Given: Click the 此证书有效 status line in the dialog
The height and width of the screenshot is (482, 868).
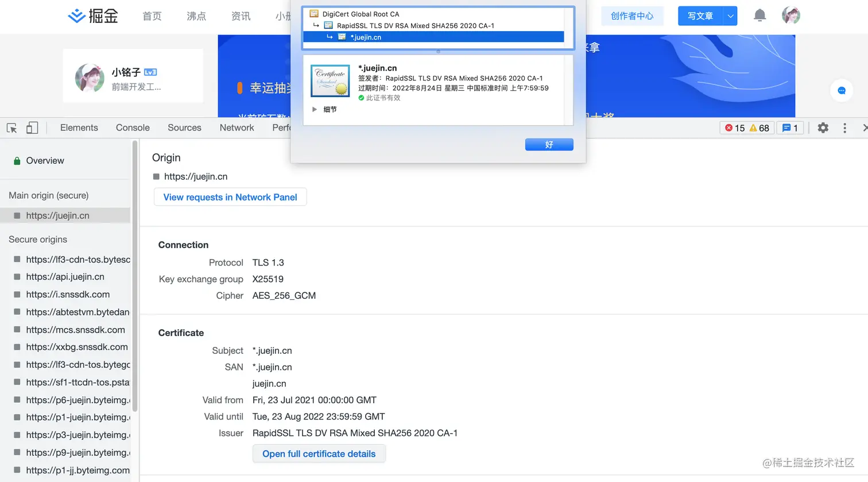Looking at the screenshot, I should coord(379,98).
